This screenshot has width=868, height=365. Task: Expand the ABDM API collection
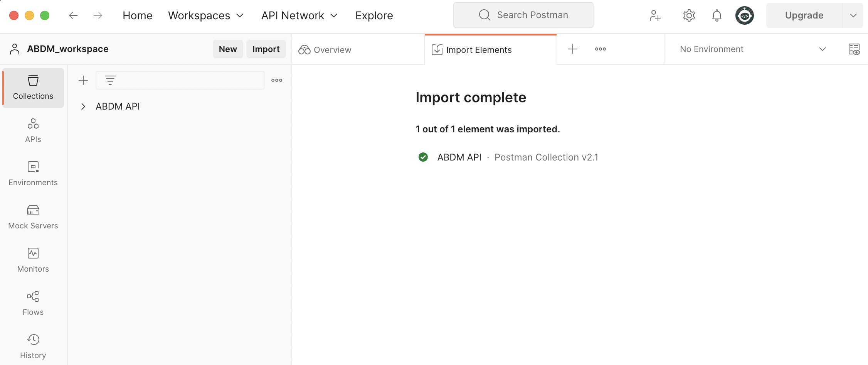83,106
